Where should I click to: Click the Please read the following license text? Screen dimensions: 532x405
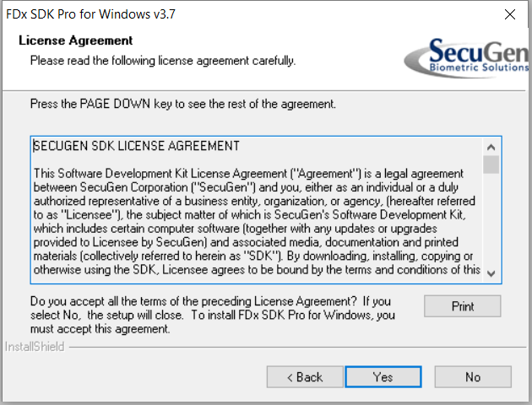(x=163, y=61)
